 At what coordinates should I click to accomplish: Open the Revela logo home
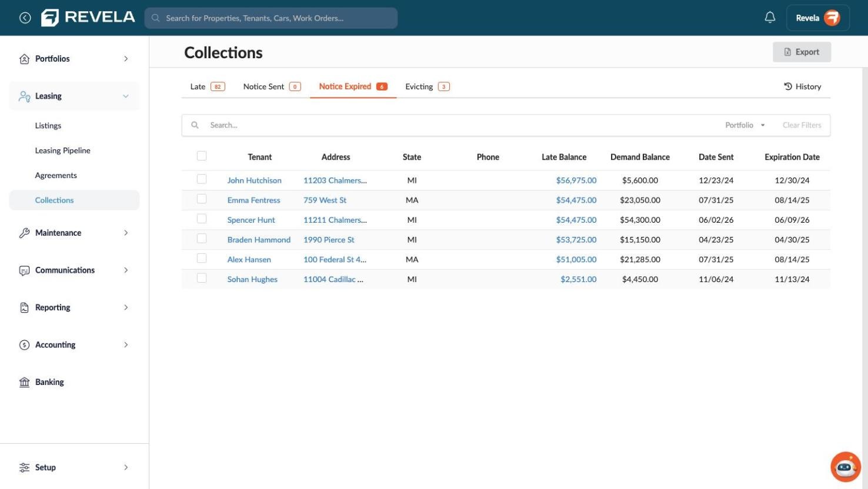[x=88, y=18]
